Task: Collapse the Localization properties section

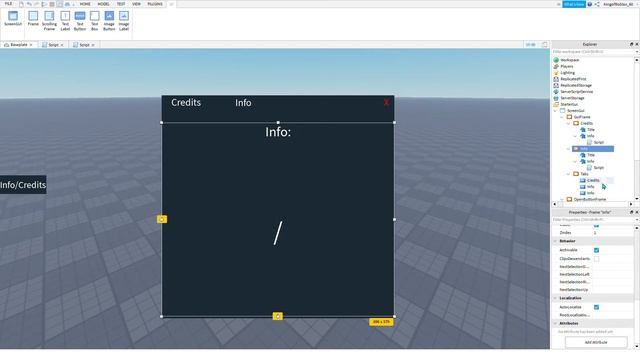Action: 555,298
